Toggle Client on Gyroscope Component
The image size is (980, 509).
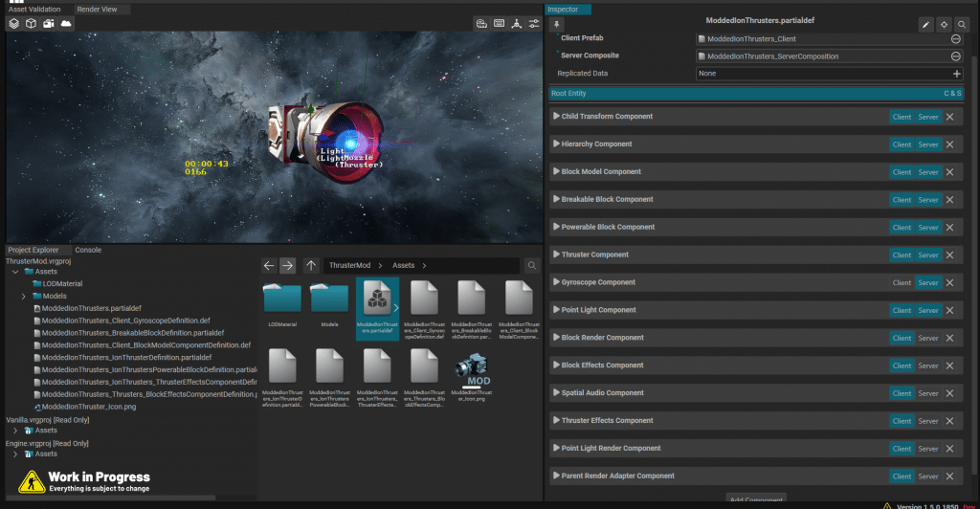click(902, 283)
